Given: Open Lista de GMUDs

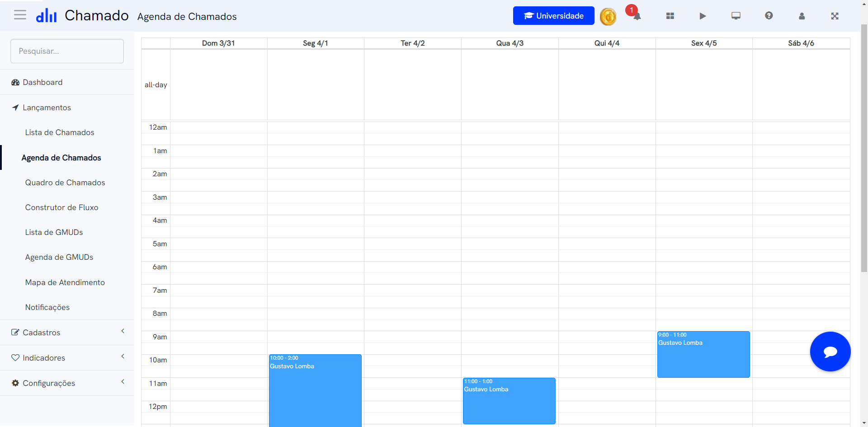Looking at the screenshot, I should (54, 232).
